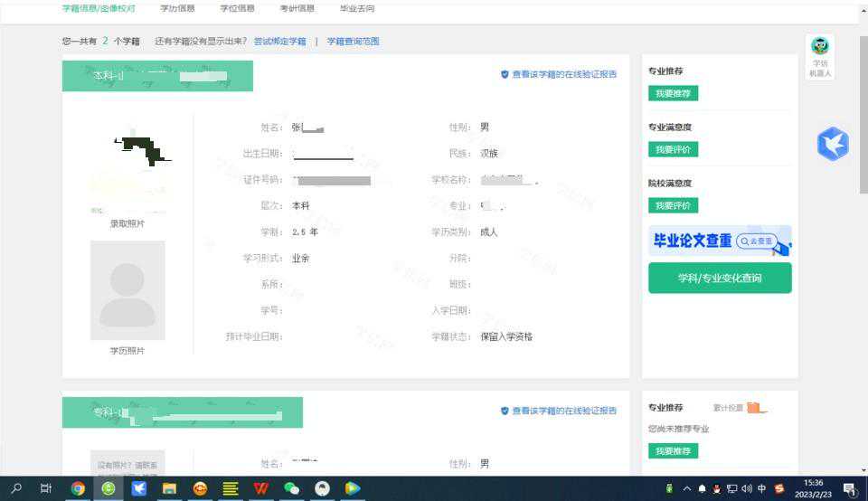The height and width of the screenshot is (501, 868).
Task: Open File Explorer from the taskbar
Action: tap(169, 488)
